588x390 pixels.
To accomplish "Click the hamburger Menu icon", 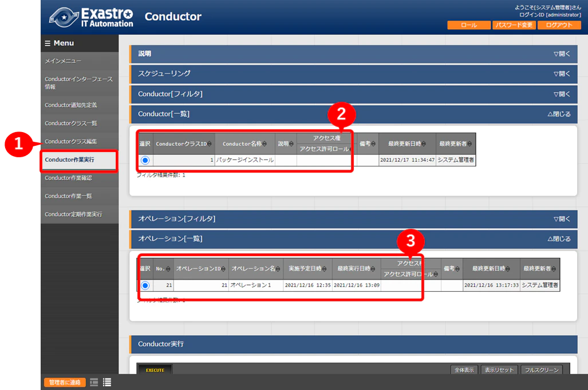I will [x=48, y=43].
